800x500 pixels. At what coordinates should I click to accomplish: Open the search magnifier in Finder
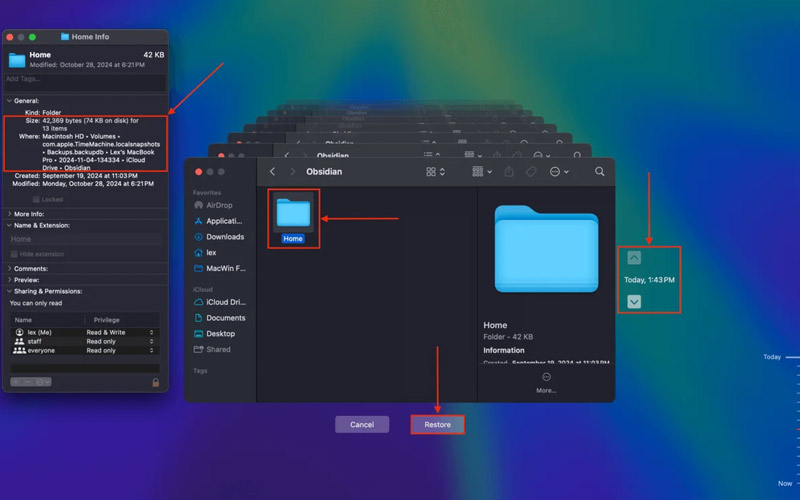(x=600, y=172)
